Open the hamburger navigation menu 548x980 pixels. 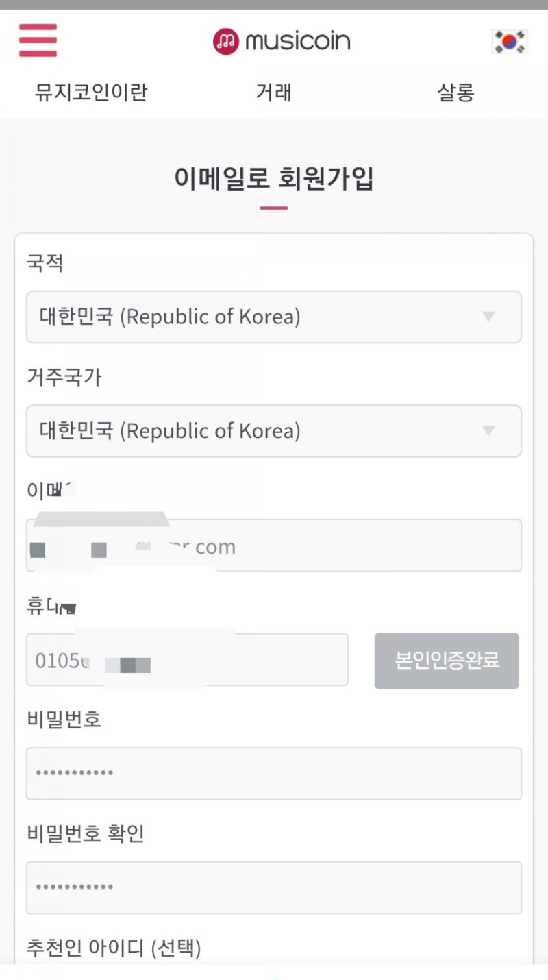pyautogui.click(x=37, y=41)
